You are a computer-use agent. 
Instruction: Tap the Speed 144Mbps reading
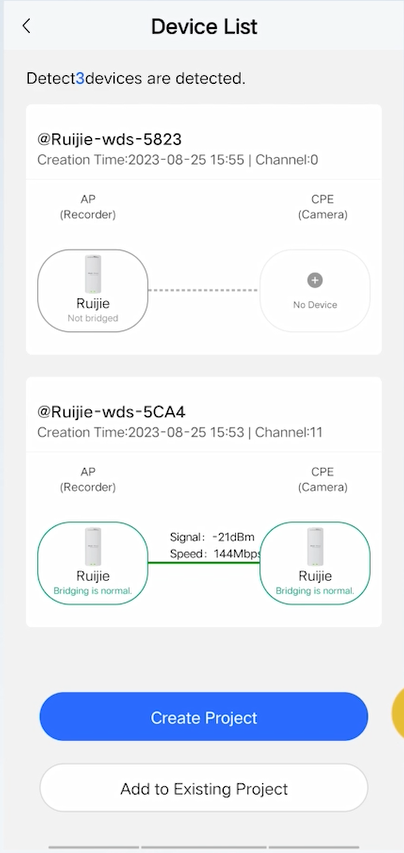[x=216, y=554]
